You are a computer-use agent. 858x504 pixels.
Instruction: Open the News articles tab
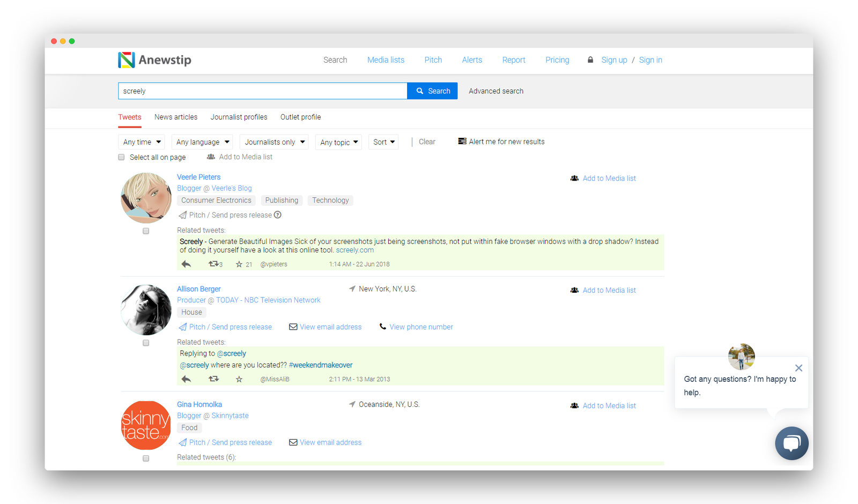(176, 117)
